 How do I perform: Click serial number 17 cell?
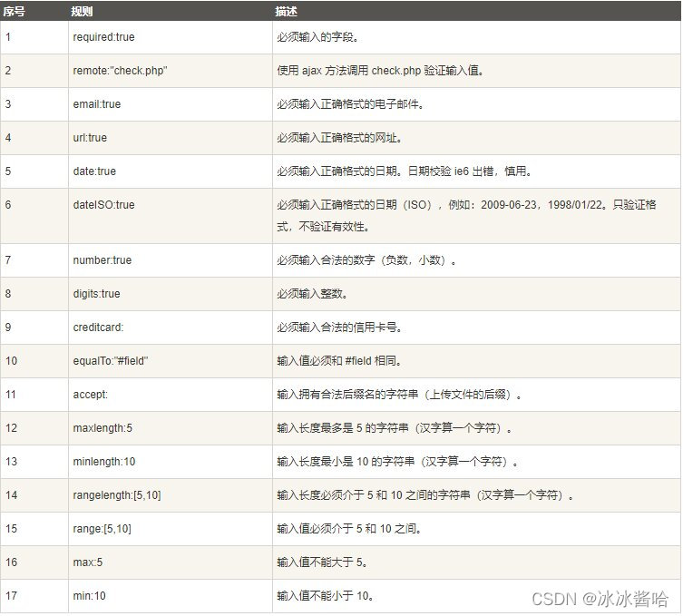(x=34, y=596)
